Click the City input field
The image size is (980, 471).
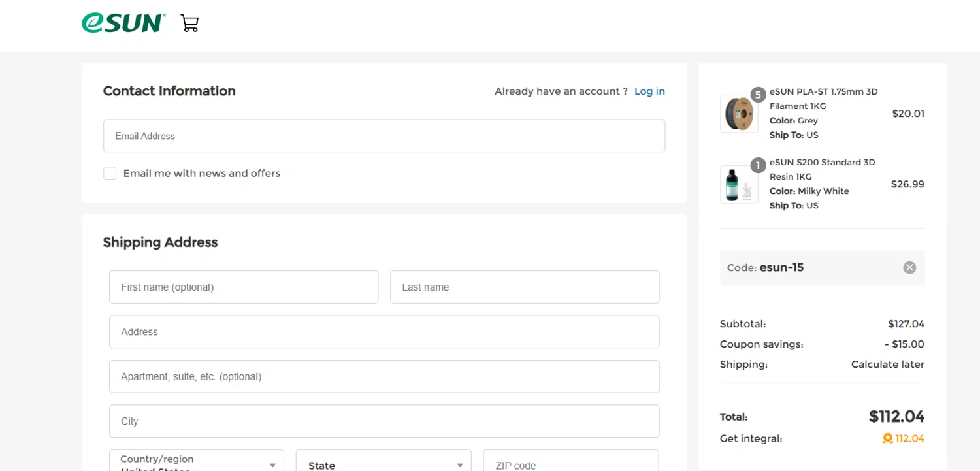point(384,421)
